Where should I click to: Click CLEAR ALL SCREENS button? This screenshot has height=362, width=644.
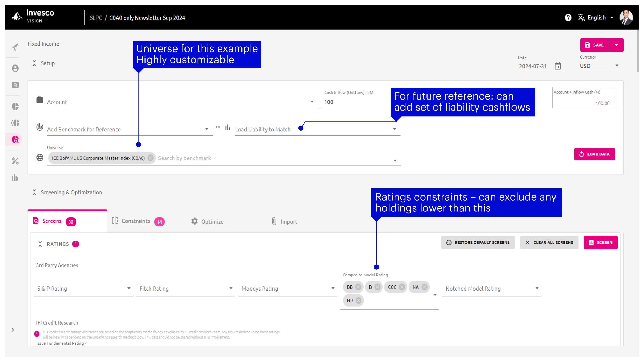(549, 242)
